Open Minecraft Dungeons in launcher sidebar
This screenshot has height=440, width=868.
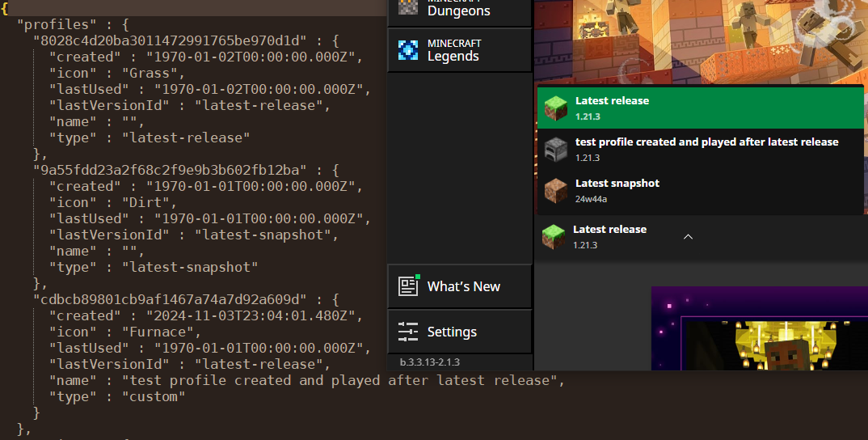(x=460, y=11)
